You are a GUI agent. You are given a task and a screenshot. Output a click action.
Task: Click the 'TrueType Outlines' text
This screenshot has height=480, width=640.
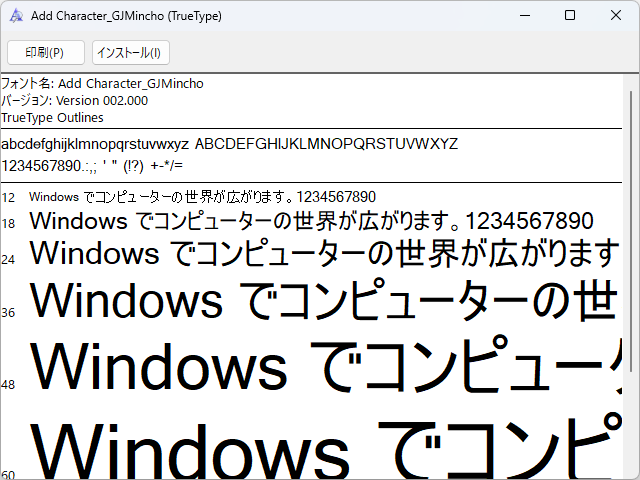point(52,118)
